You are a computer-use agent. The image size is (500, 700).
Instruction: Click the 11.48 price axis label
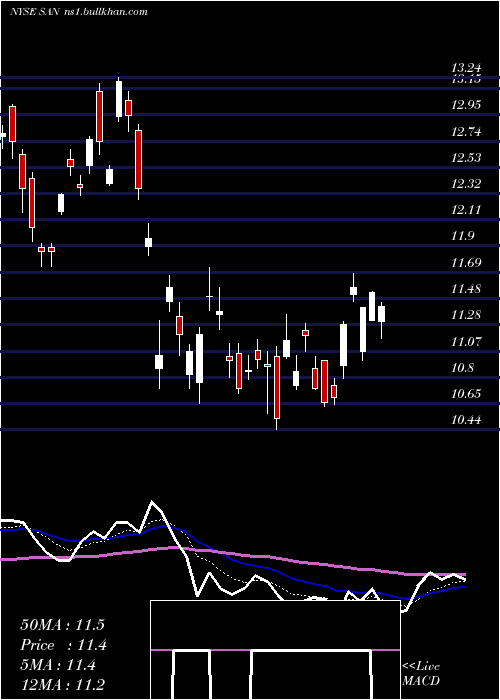coord(466,289)
